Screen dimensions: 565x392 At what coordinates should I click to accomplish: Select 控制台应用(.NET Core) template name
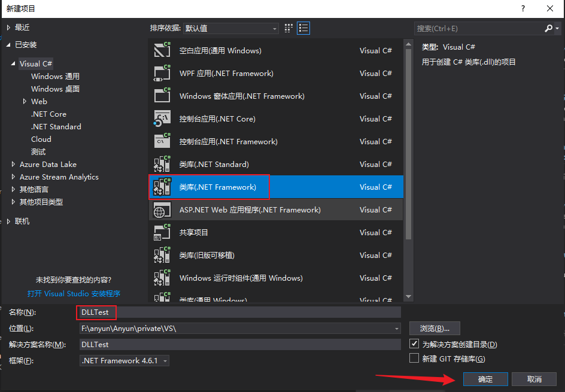point(217,118)
